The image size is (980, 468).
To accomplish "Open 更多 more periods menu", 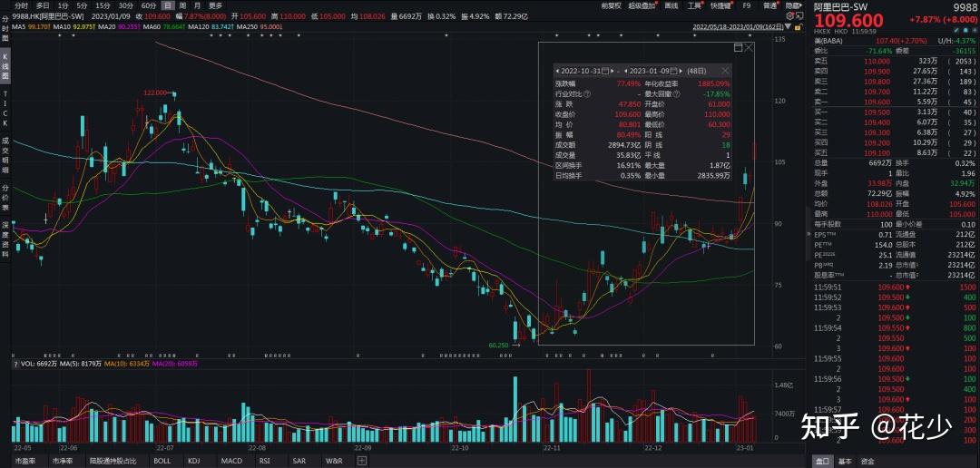I will pyautogui.click(x=216, y=5).
